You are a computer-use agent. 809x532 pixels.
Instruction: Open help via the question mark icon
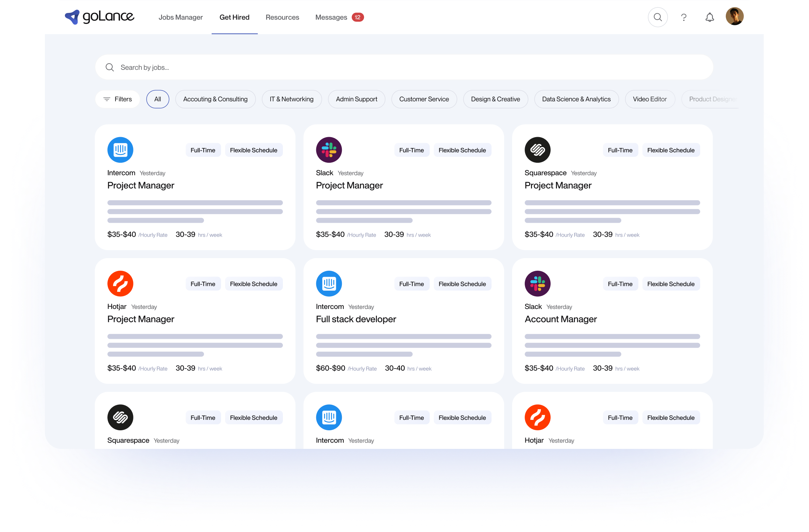(x=683, y=17)
